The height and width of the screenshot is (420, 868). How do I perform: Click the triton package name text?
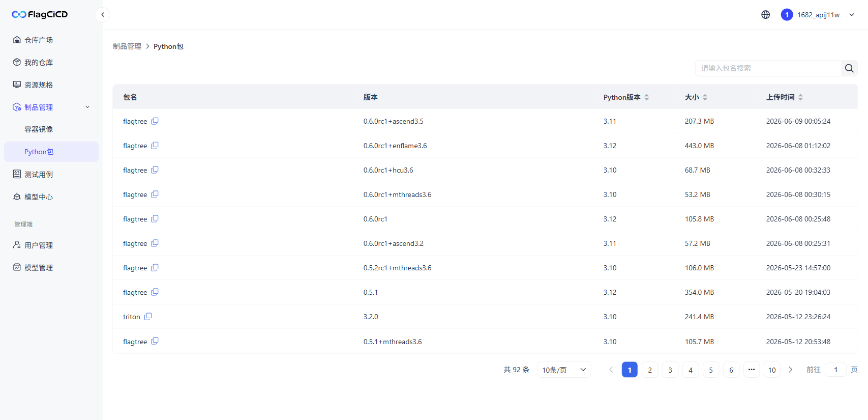tap(131, 317)
